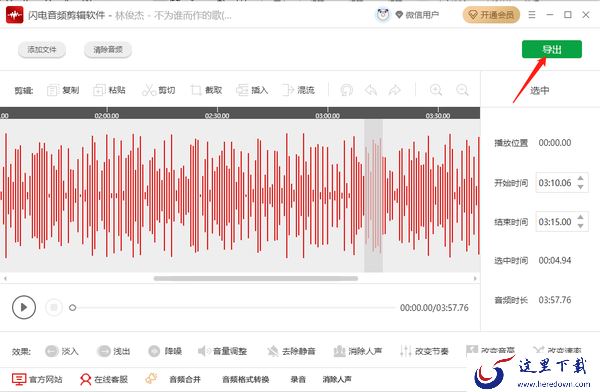Click the 开通会员 membership button
This screenshot has height=392, width=600.
coord(491,15)
